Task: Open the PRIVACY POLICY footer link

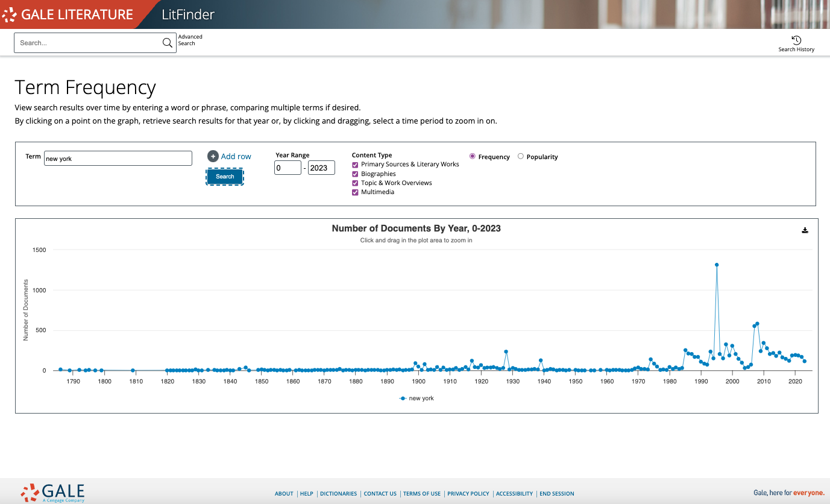Action: click(x=468, y=494)
